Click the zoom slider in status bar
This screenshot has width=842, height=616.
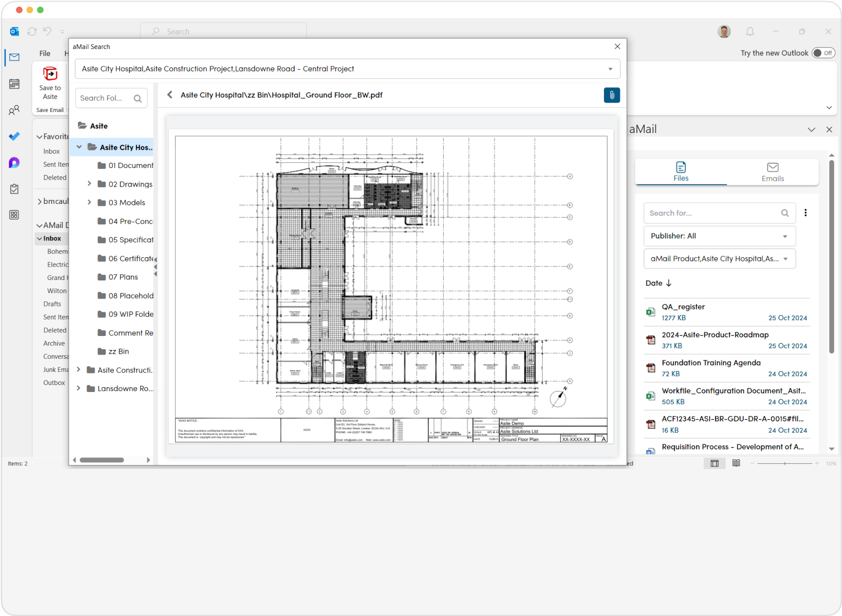point(785,463)
